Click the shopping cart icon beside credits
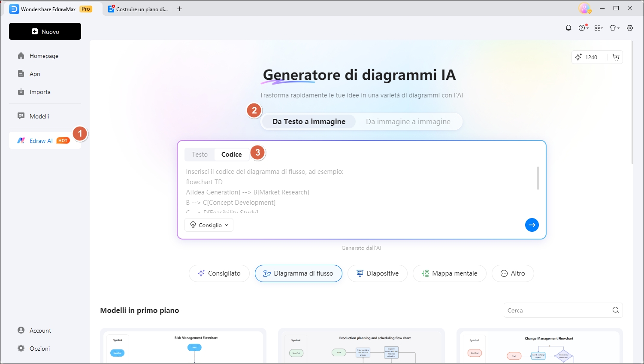This screenshot has width=644, height=364. coord(616,57)
